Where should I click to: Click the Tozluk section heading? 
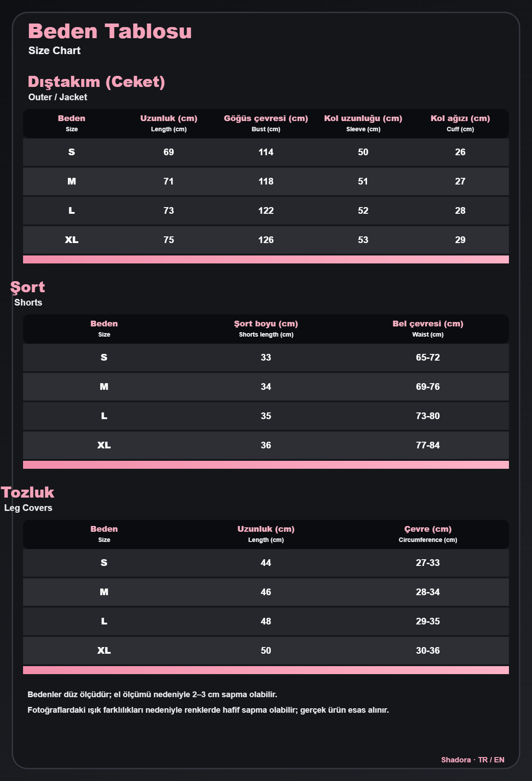coord(27,492)
